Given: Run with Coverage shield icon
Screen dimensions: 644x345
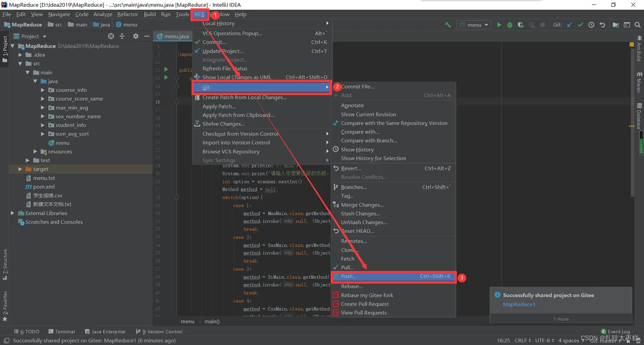Looking at the screenshot, I should coord(521,25).
